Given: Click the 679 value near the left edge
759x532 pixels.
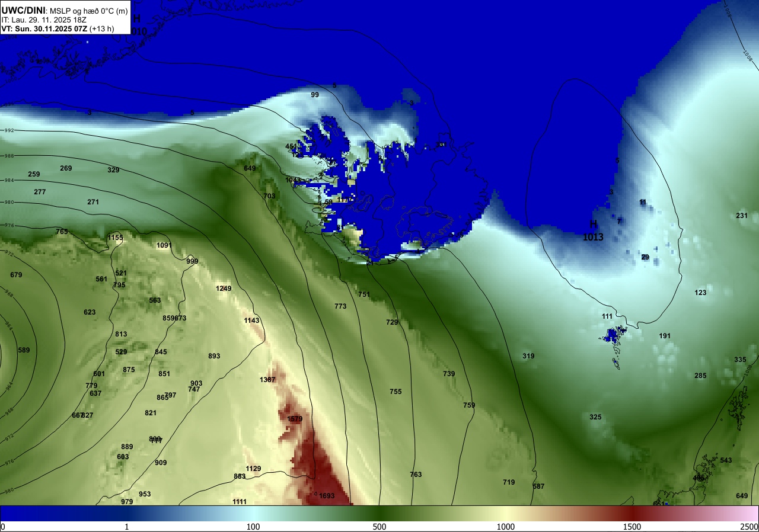Looking at the screenshot, I should (16, 275).
